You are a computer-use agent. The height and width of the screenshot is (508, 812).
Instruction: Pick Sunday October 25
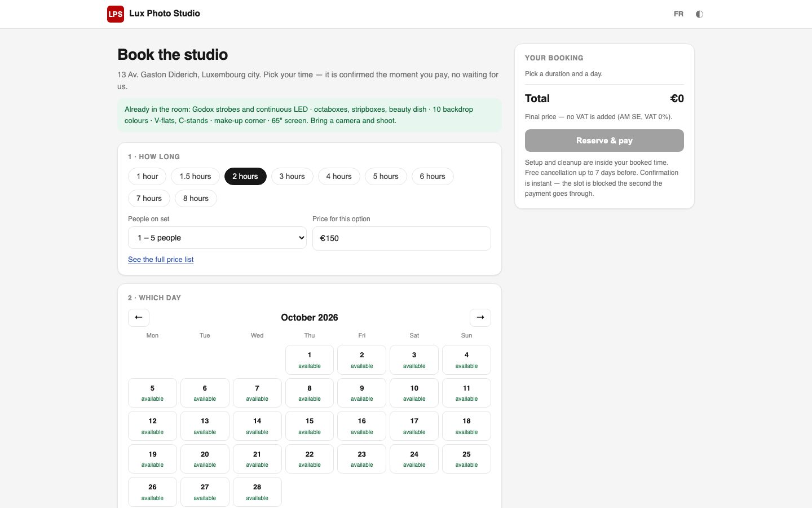467,459
